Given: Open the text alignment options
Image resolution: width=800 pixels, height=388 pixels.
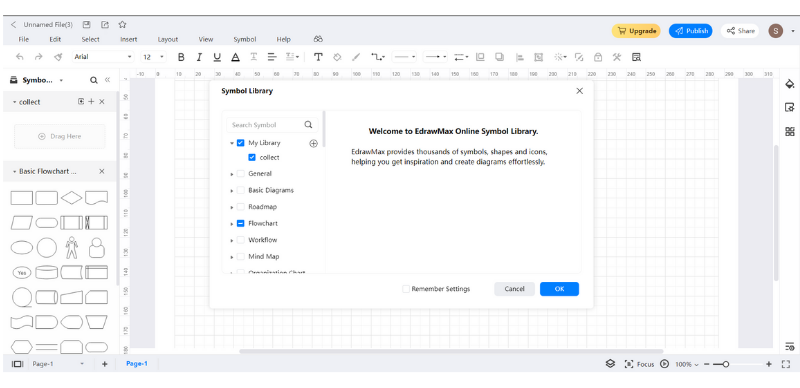Looking at the screenshot, I should [x=271, y=57].
